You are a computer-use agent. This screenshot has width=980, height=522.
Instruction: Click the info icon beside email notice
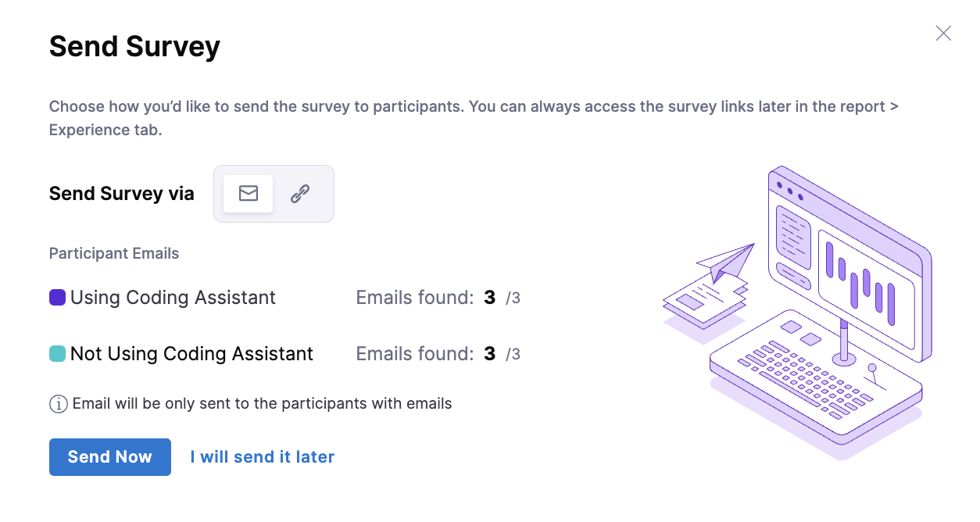pos(58,404)
